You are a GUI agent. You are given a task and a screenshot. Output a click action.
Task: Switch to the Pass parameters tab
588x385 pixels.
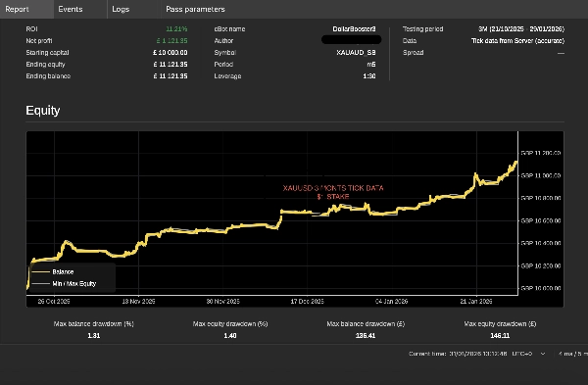click(x=195, y=9)
